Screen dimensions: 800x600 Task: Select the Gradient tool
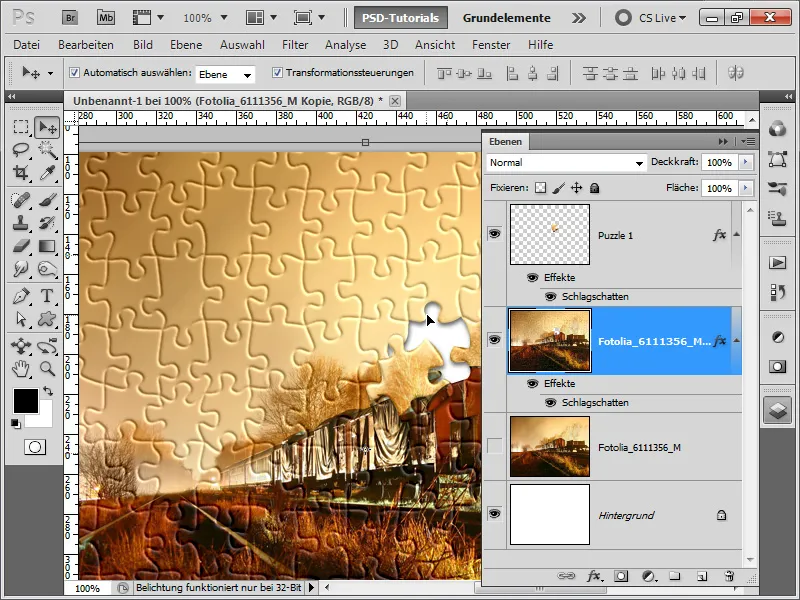pyautogui.click(x=47, y=246)
